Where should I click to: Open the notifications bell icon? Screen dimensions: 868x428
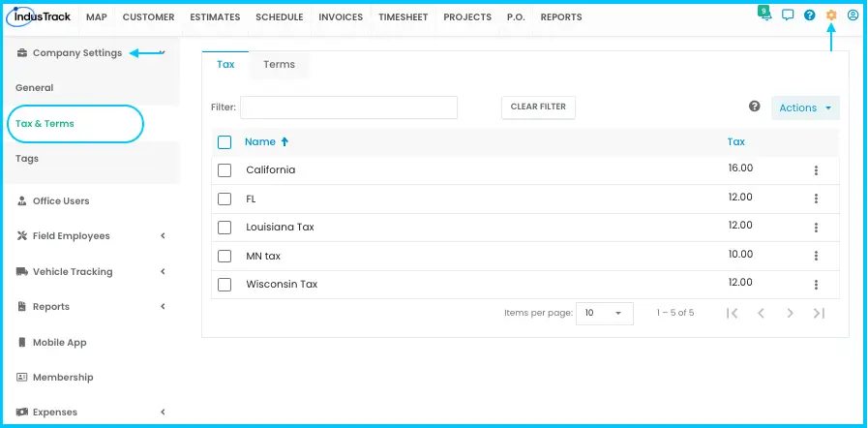tap(766, 15)
